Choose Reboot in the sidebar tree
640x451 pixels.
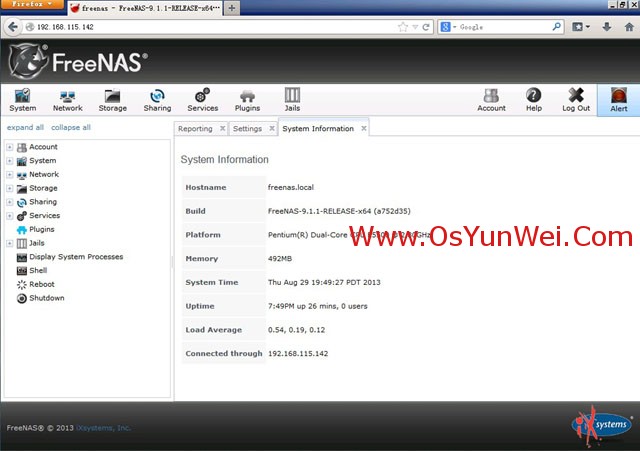[42, 284]
